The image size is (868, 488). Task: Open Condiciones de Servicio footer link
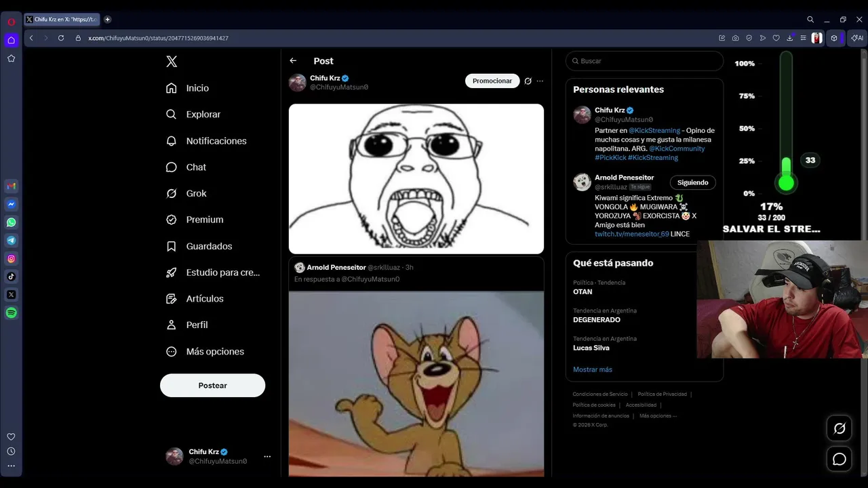coord(600,394)
